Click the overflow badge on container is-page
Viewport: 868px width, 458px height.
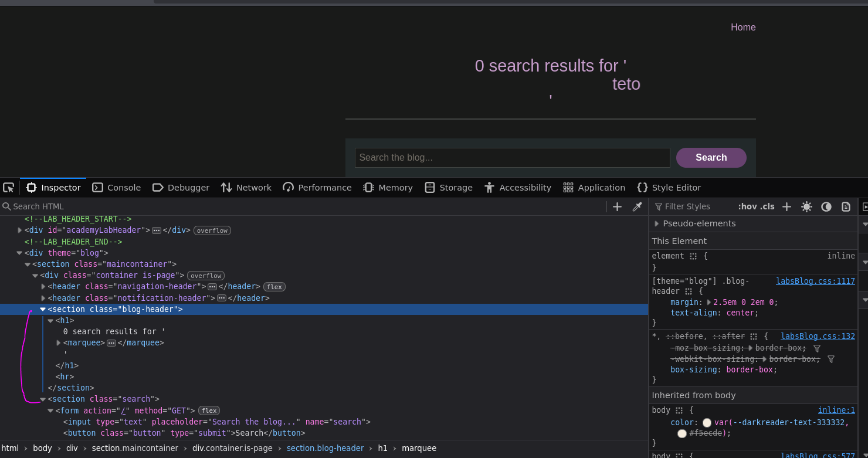(x=206, y=276)
